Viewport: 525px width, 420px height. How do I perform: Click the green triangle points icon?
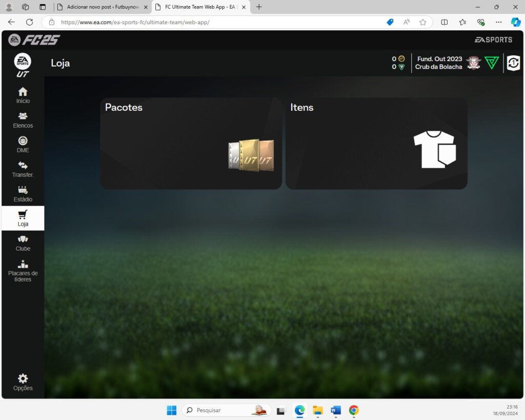coord(492,63)
